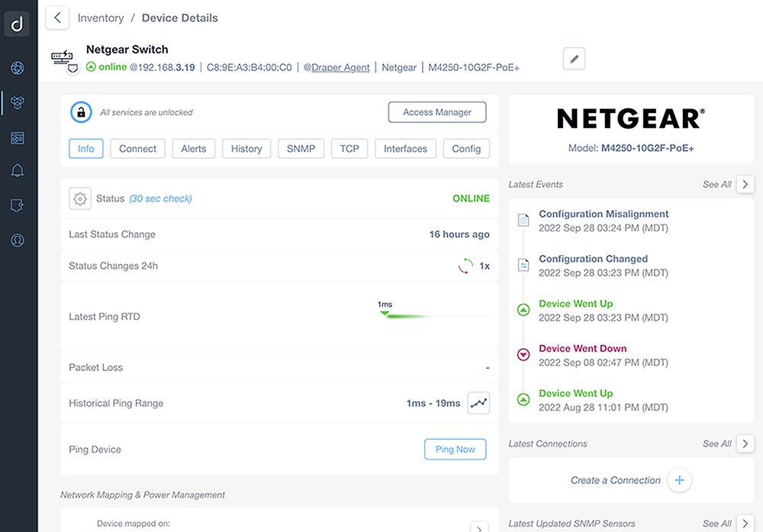Screen dimensions: 763x532
Task: Open the inventory cubes icon in sidebar
Action: tap(18, 103)
